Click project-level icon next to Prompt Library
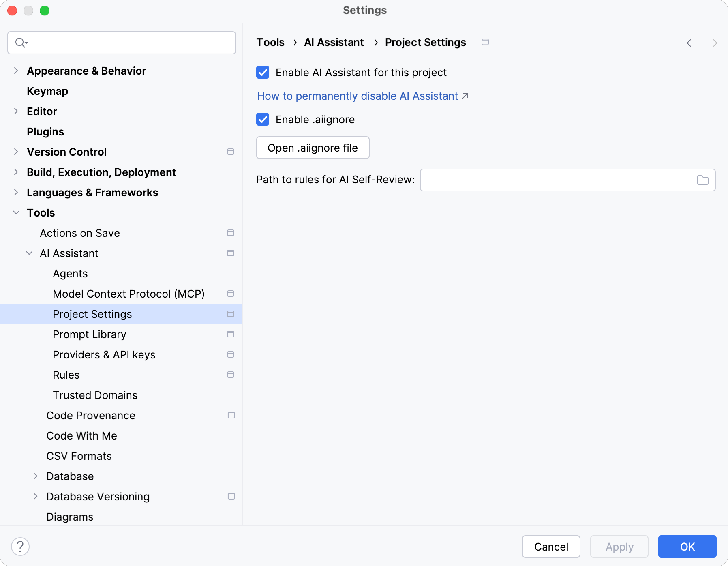The width and height of the screenshot is (728, 566). tap(231, 334)
